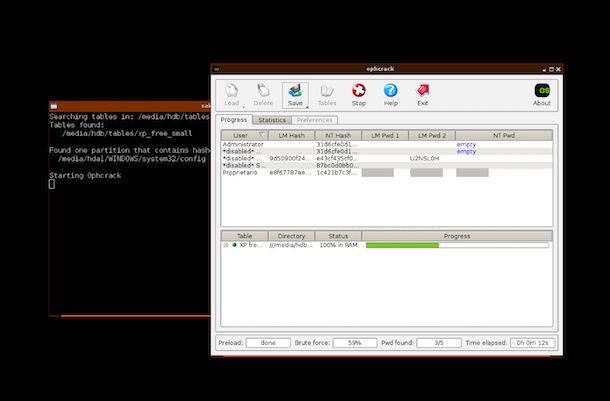Close the ophcrack window

pos(558,69)
